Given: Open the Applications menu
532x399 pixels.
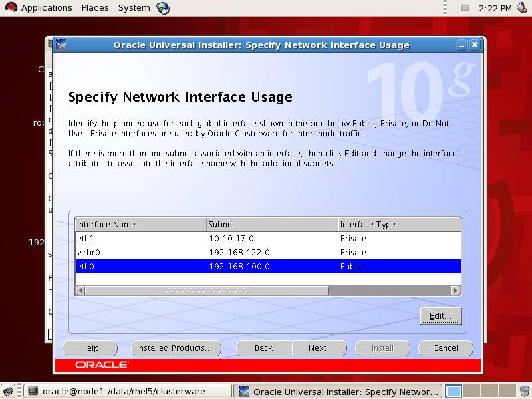Looking at the screenshot, I should point(47,8).
